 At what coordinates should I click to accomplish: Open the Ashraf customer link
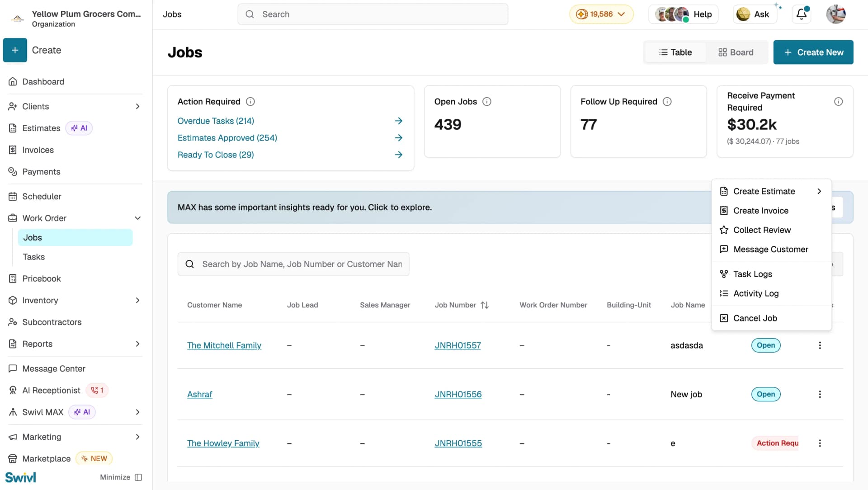point(199,395)
